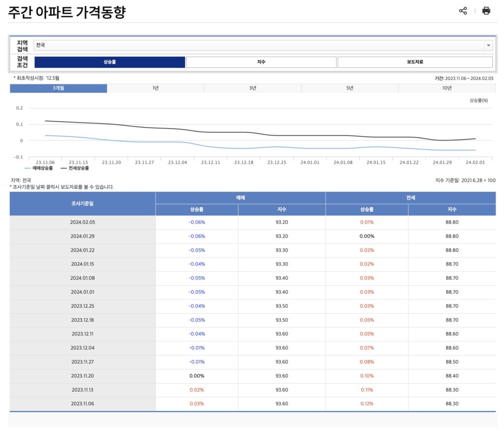This screenshot has width=504, height=431.
Task: Switch to the 10년 period tab
Action: click(447, 88)
